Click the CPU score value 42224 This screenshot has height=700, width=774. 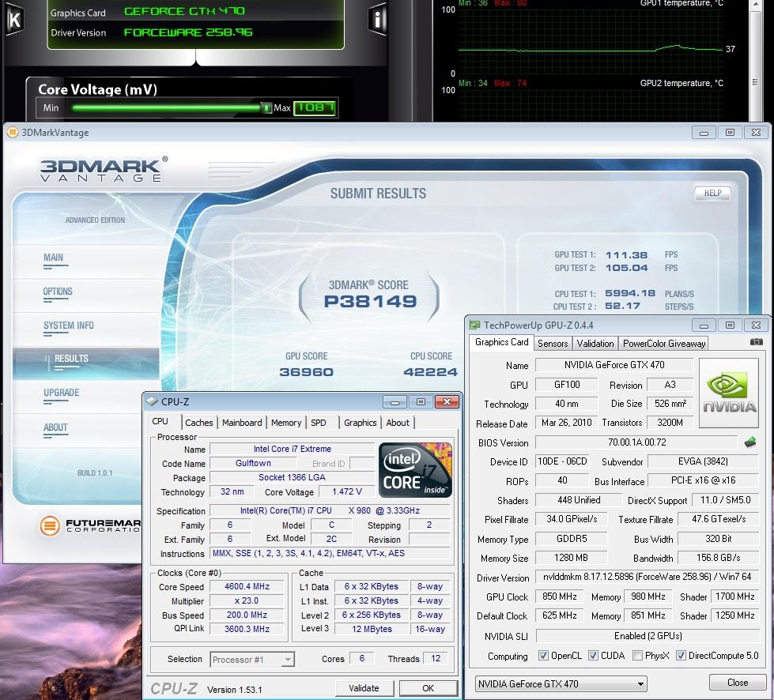430,372
